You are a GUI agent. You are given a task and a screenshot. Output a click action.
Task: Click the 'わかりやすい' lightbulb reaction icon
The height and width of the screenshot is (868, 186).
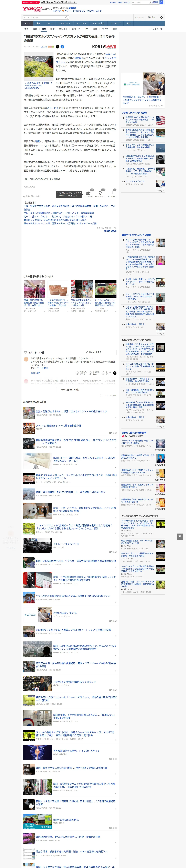(x=100, y=193)
